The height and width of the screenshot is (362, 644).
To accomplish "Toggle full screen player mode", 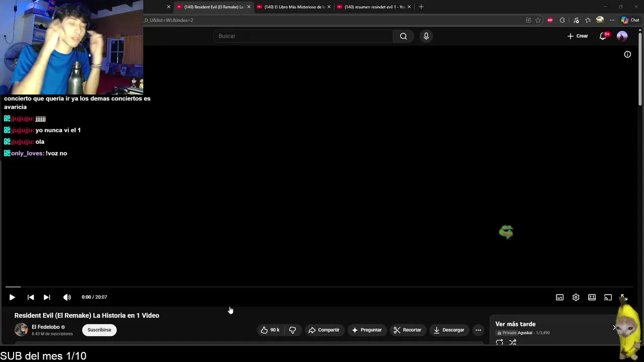I will 623,297.
